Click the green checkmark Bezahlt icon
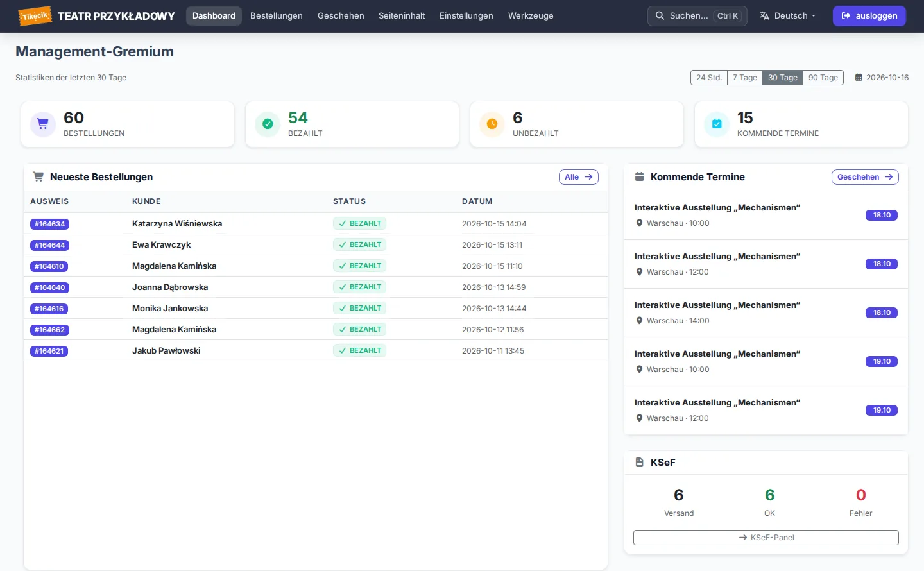The image size is (924, 571). click(268, 124)
